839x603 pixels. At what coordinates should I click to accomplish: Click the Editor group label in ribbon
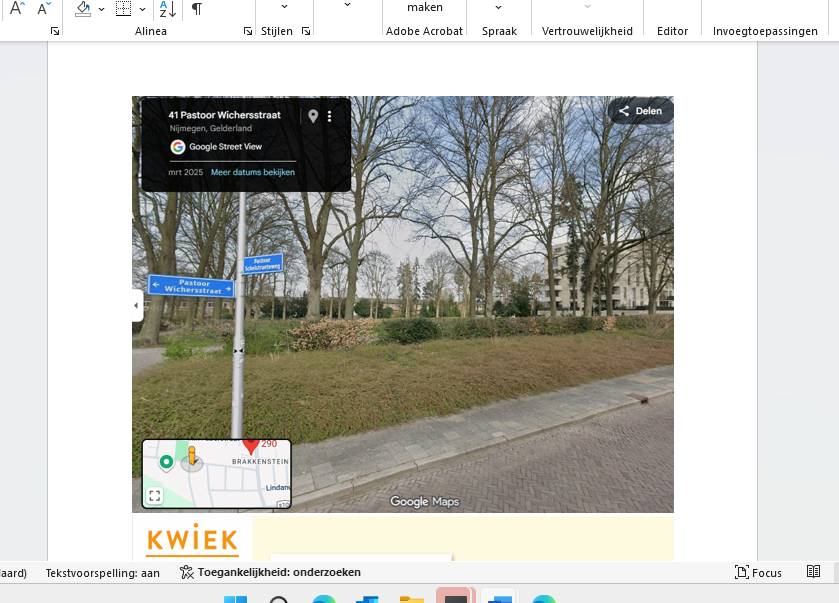672,31
